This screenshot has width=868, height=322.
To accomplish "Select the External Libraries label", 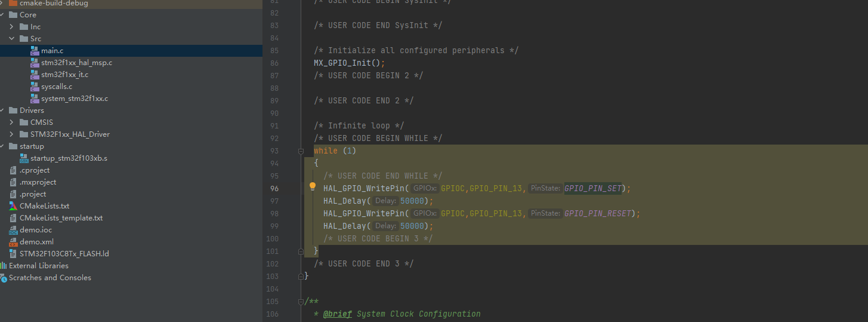I will (39, 266).
